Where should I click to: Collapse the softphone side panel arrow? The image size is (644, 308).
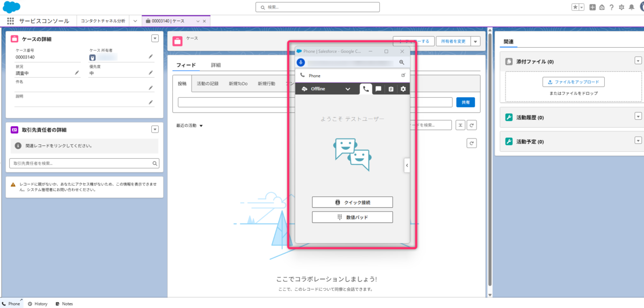click(x=407, y=165)
